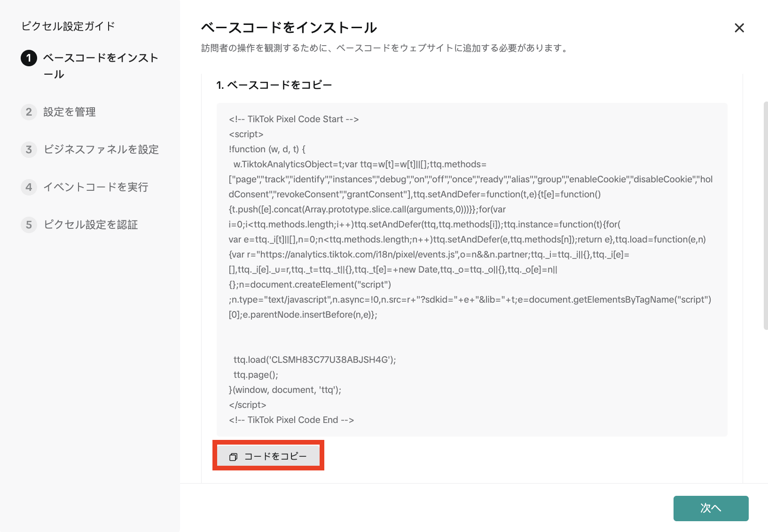Click the main title ベースコードをインストール
This screenshot has width=768, height=532.
(x=289, y=28)
